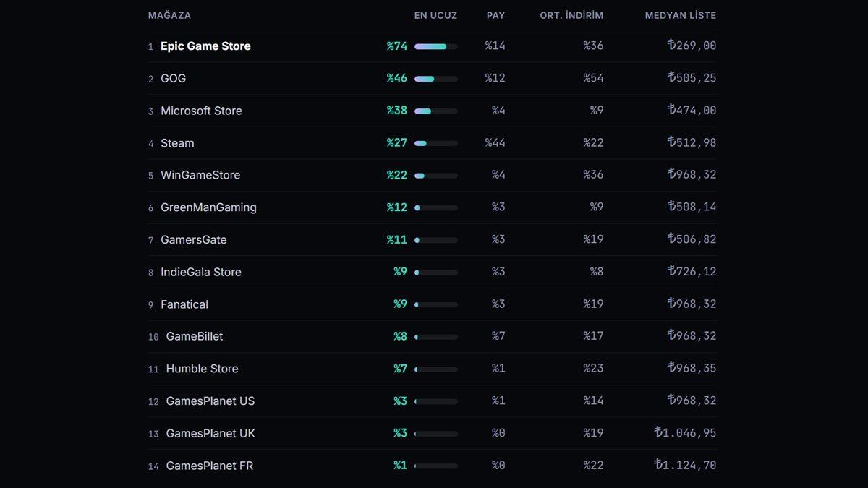Click the %11 cheapest value for GamersGate
This screenshot has width=868, height=488.
pos(397,240)
